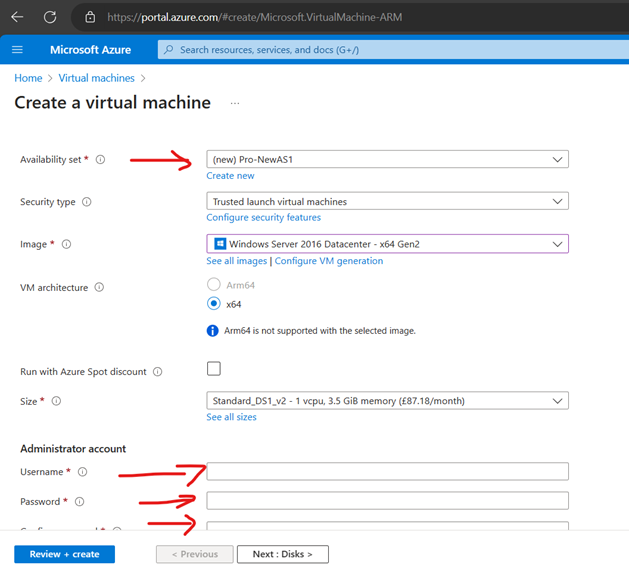
Task: Open the Azure portal hamburger menu
Action: pos(17,50)
